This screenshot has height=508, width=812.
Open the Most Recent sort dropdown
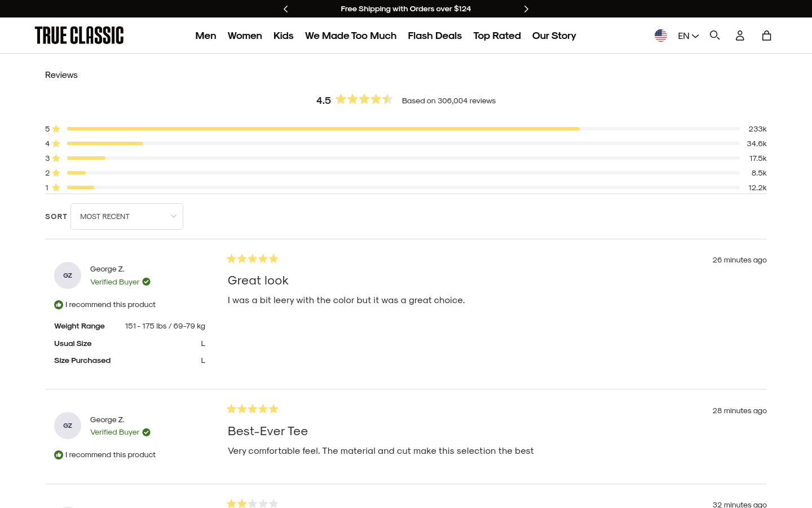tap(127, 216)
